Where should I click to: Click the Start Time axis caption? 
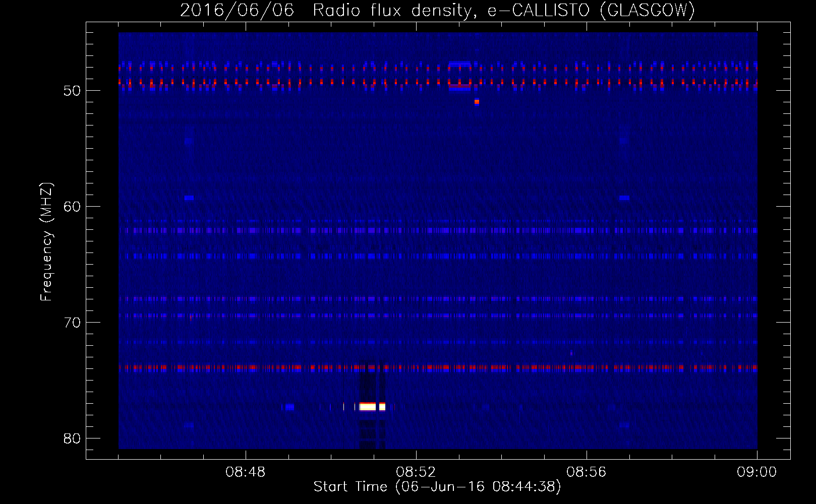437,487
